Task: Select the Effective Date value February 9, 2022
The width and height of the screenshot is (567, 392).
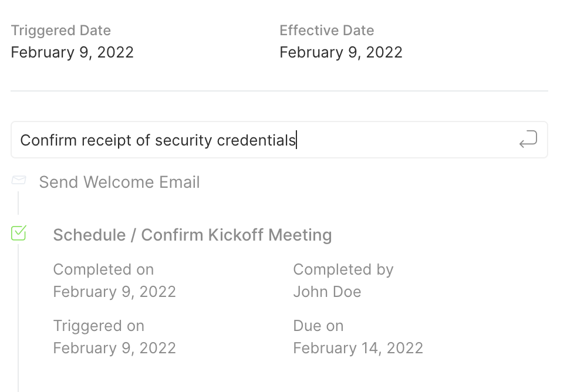Action: pyautogui.click(x=341, y=52)
